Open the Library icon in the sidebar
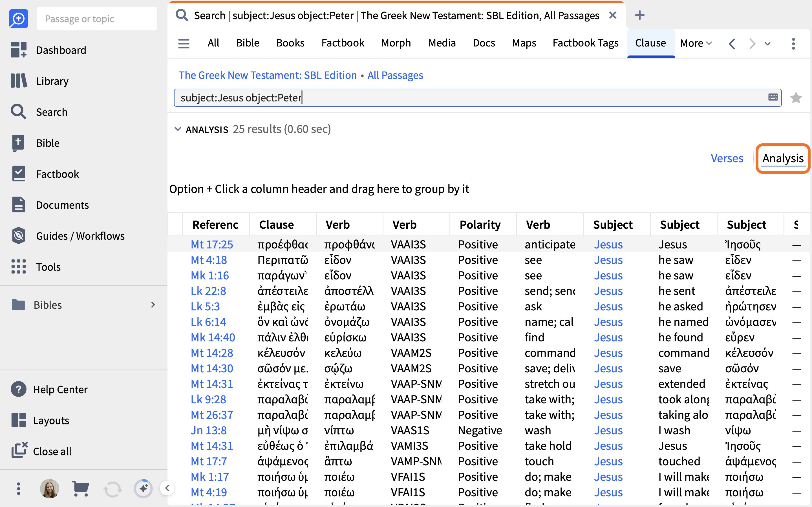The height and width of the screenshot is (507, 812). pos(18,81)
